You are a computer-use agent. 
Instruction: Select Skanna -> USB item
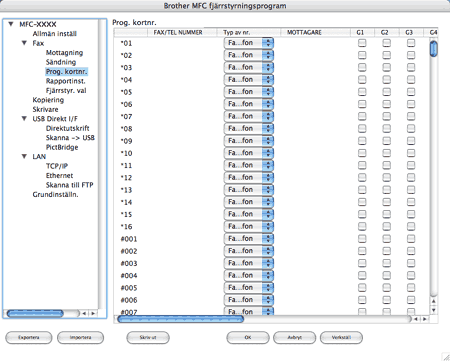point(70,138)
